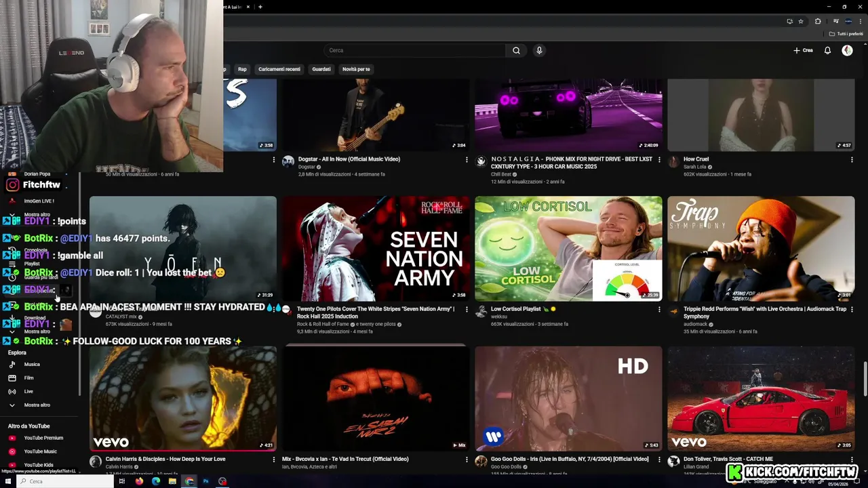Click the Goo Goo Dolls channel avatar
Image resolution: width=868 pixels, height=488 pixels.
tap(481, 461)
